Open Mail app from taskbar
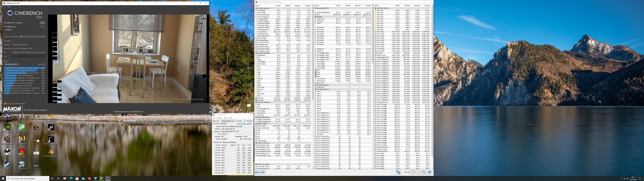The height and width of the screenshot is (181, 644). tap(83, 178)
